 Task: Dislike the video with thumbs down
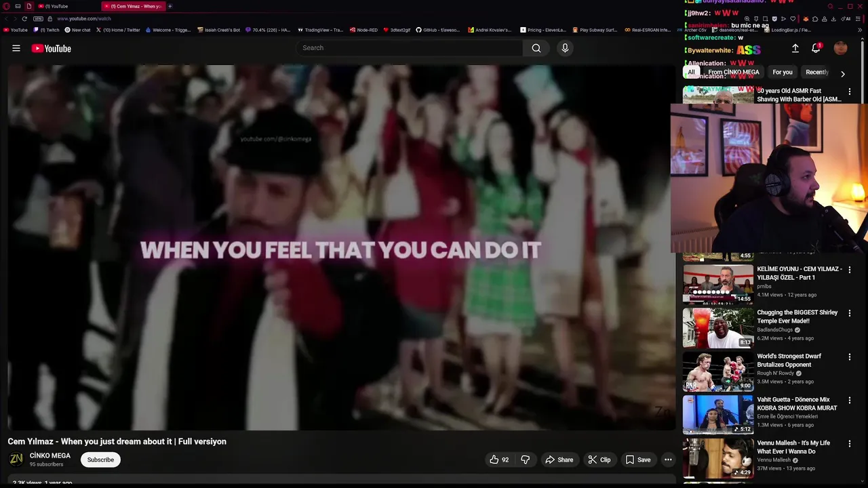[525, 460]
